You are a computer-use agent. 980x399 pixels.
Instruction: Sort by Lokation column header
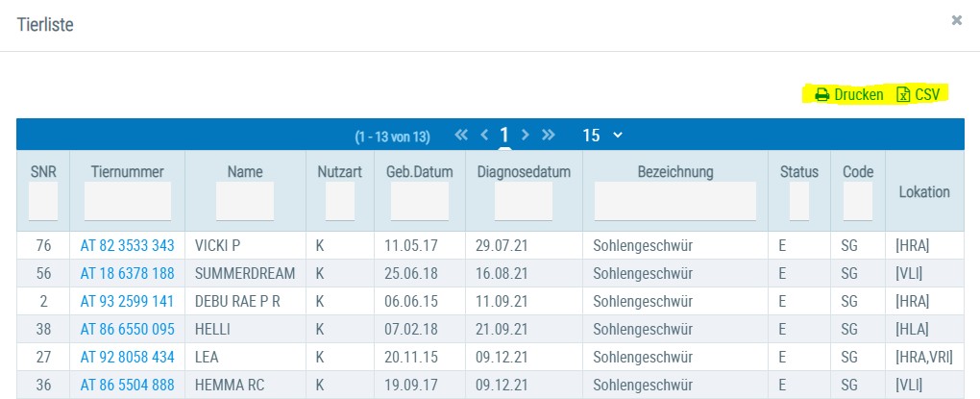point(924,192)
